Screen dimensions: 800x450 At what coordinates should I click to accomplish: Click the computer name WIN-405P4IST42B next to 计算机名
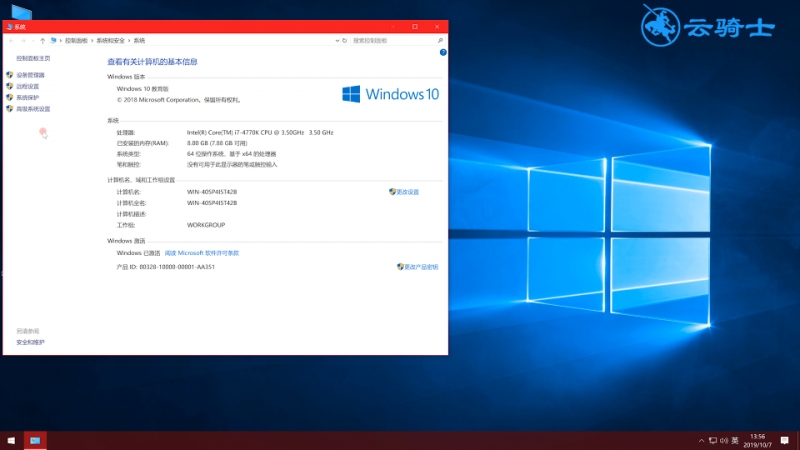(x=212, y=192)
